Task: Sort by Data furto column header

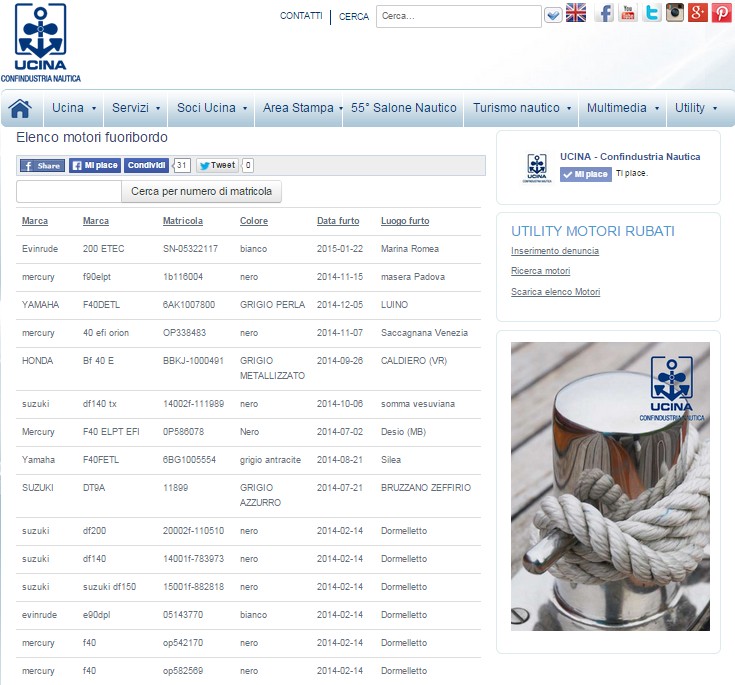Action: tap(338, 221)
